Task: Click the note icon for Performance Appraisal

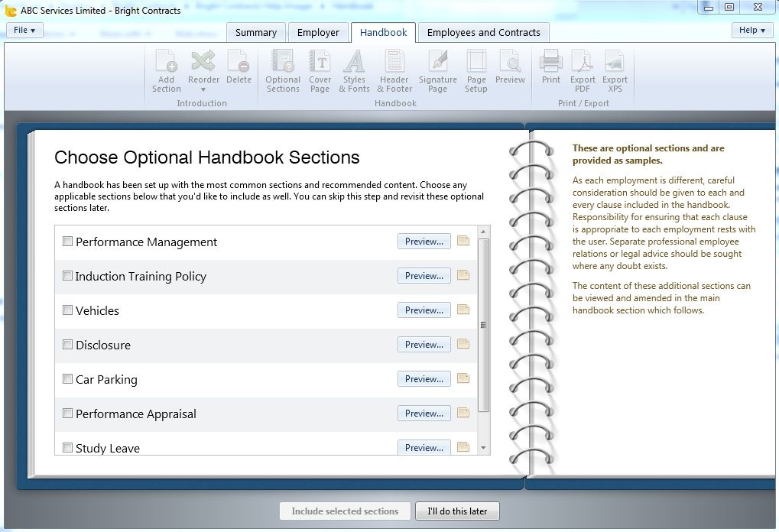Action: click(x=463, y=413)
